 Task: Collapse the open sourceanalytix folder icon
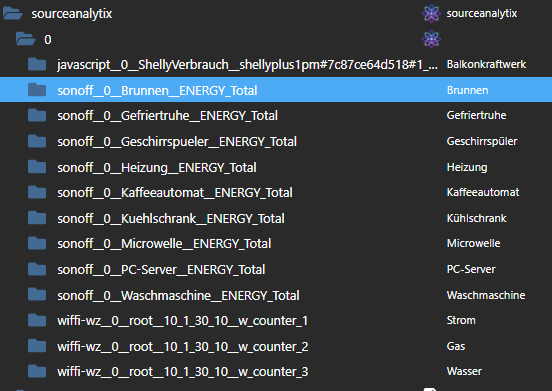(x=12, y=14)
